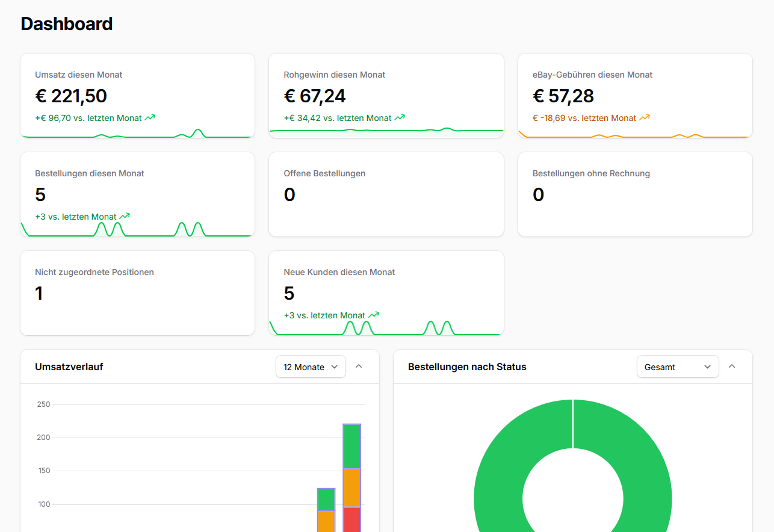Click the Umsatz diesen Monat label
The height and width of the screenshot is (532, 774).
79,75
